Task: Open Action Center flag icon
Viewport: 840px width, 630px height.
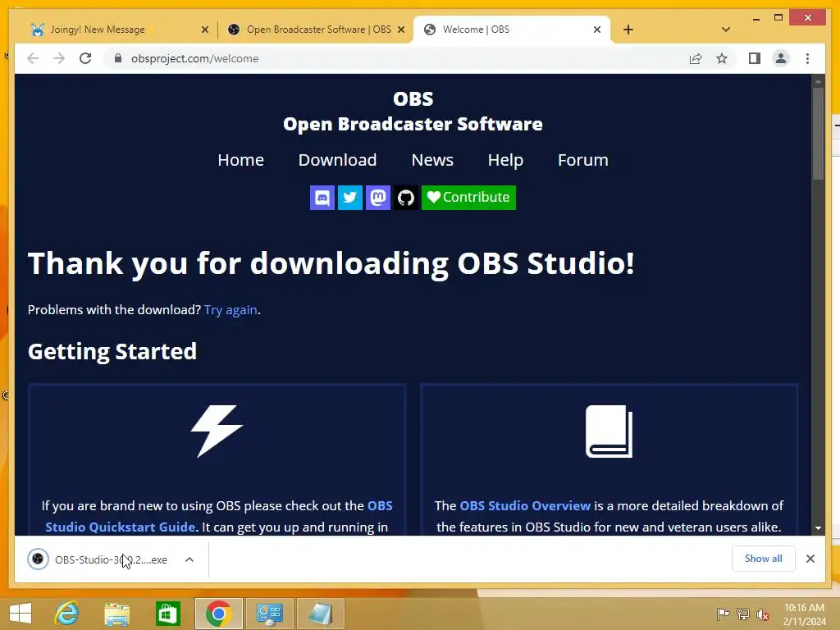Action: (x=723, y=614)
